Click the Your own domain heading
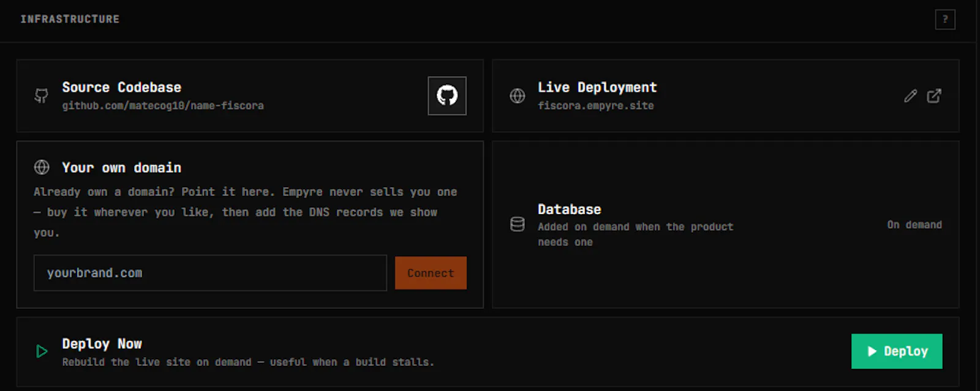 (121, 168)
